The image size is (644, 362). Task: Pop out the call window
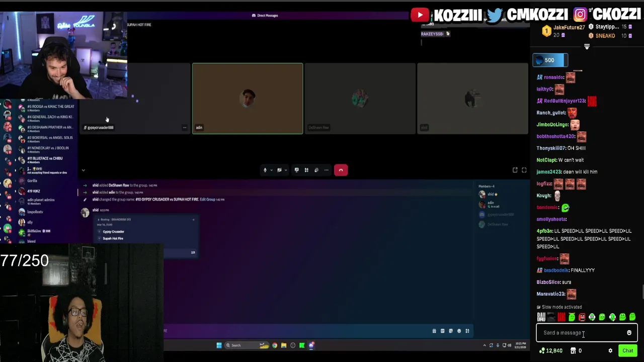click(515, 170)
